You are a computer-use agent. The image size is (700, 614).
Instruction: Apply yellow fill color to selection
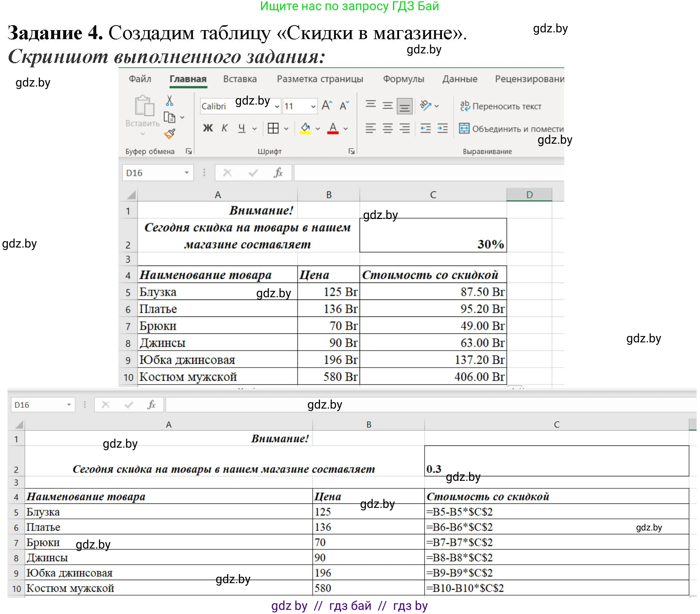point(305,128)
